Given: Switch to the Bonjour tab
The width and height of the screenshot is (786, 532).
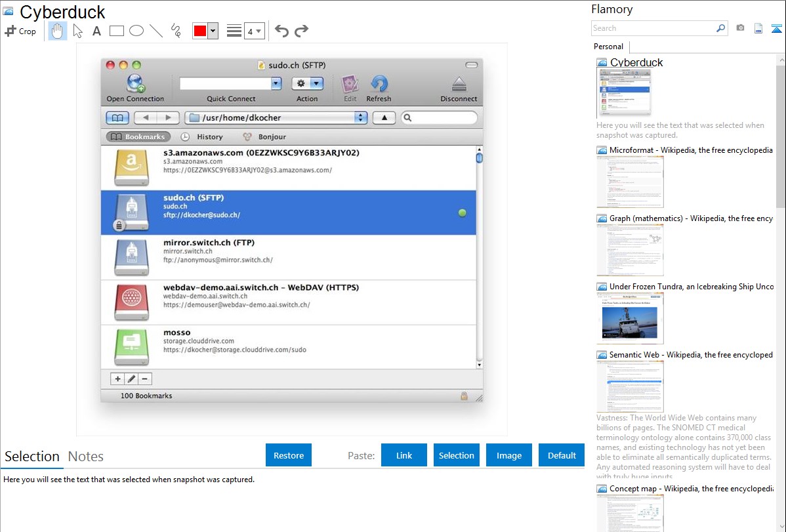Looking at the screenshot, I should pos(264,137).
